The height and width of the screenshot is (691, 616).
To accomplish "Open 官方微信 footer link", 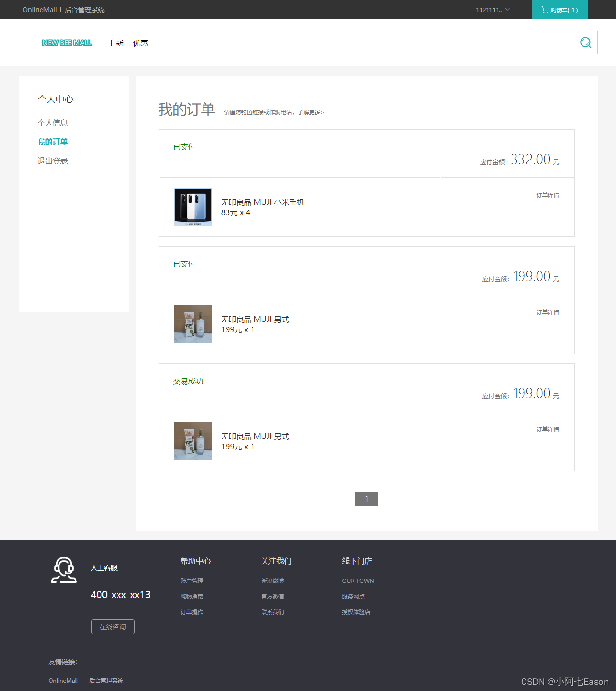I will pyautogui.click(x=273, y=597).
